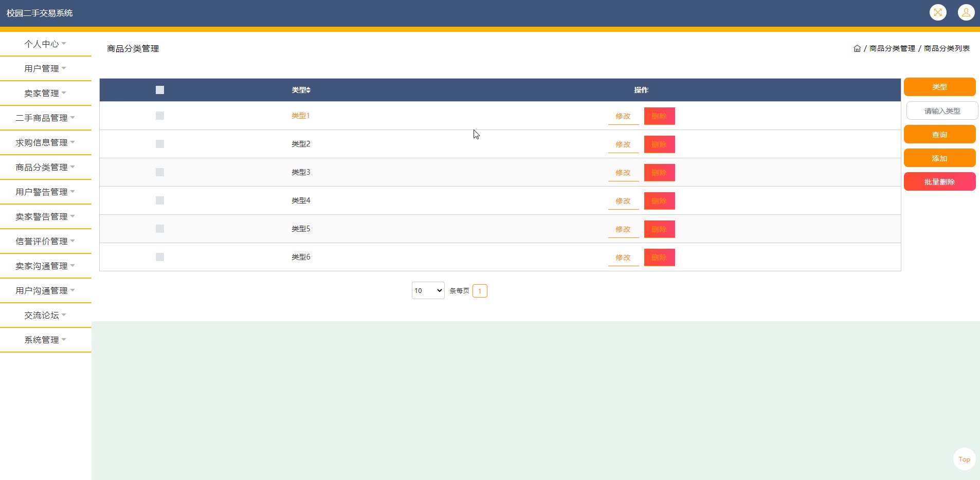Click the 类型2 cell text
Screen dimensions: 980x480
(x=301, y=144)
